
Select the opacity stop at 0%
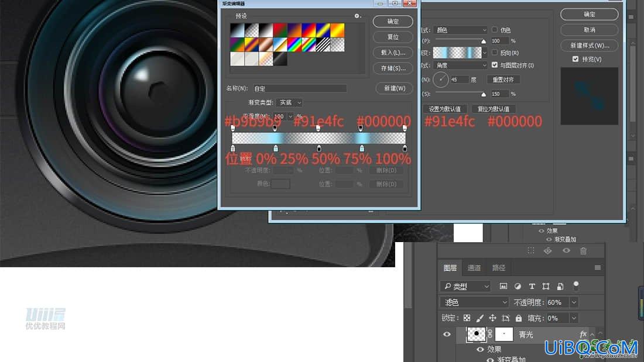tap(233, 129)
